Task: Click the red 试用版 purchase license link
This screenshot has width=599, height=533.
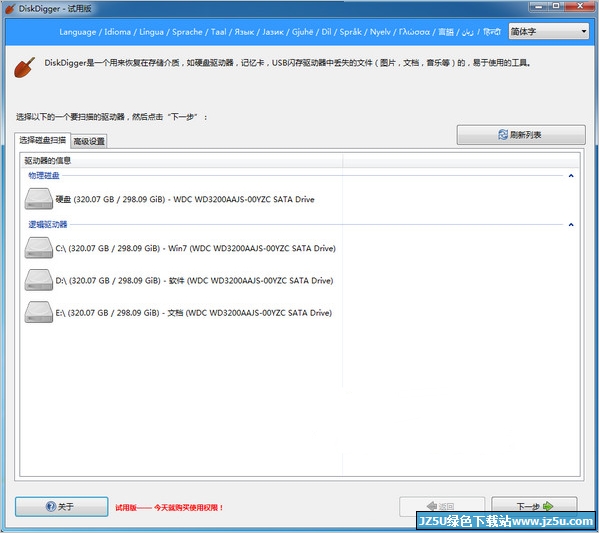Action: 169,507
